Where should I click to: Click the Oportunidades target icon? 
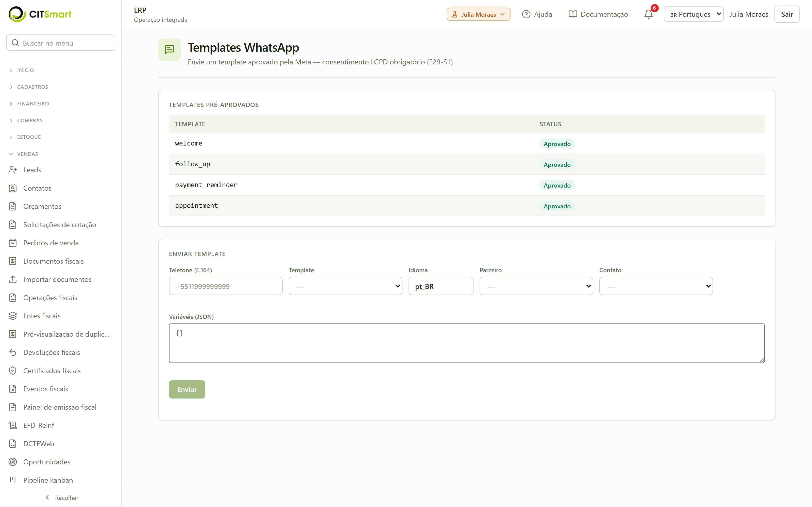[x=13, y=462]
